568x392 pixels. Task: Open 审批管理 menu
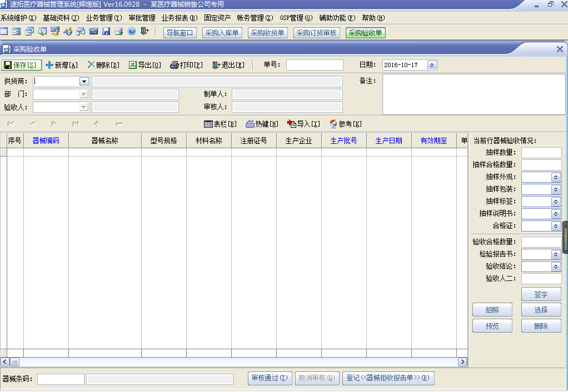tap(142, 18)
